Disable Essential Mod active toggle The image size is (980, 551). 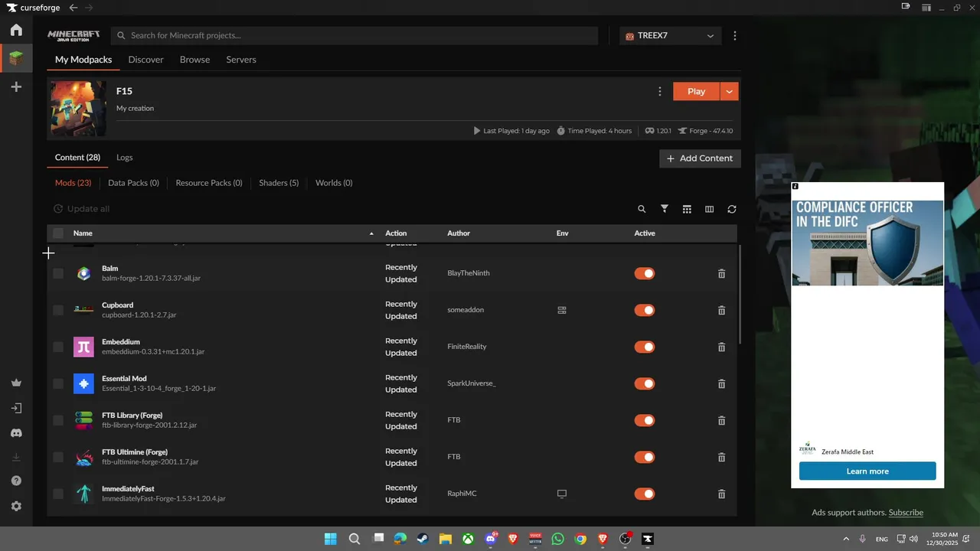(645, 383)
